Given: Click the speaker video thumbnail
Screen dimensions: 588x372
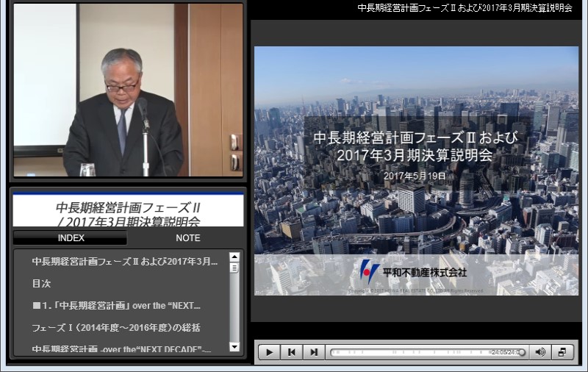Looking at the screenshot, I should point(128,90).
